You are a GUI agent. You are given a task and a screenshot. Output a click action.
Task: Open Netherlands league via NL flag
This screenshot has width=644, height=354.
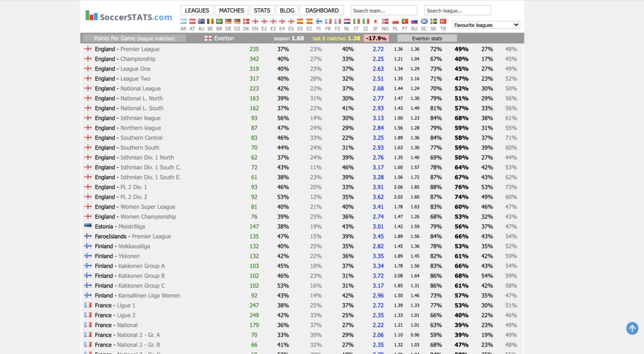[347, 22]
